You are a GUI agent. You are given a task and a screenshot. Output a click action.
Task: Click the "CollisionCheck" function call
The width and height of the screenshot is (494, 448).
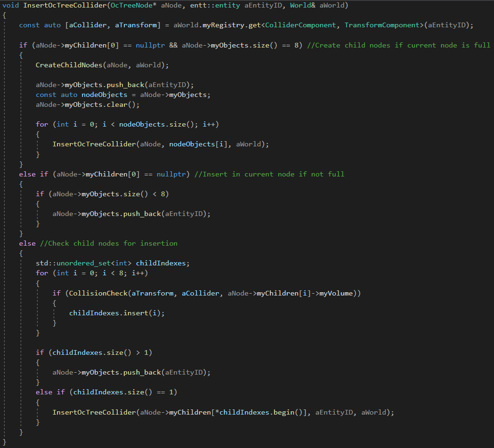pyautogui.click(x=98, y=294)
